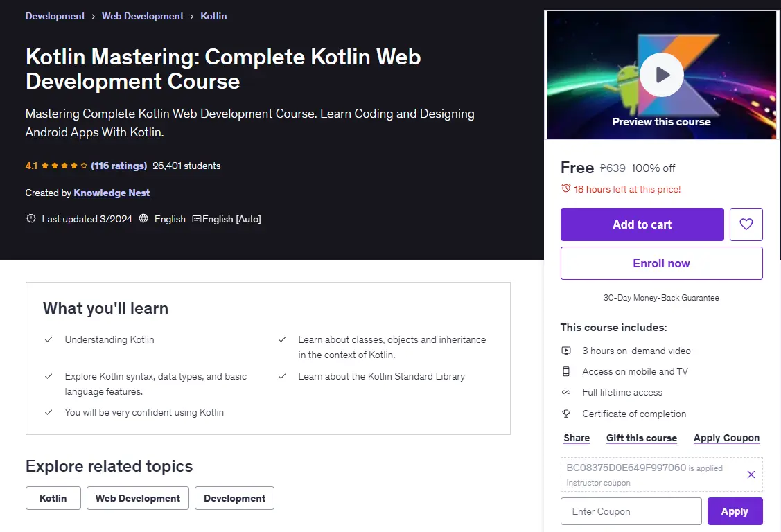Image resolution: width=781 pixels, height=532 pixels.
Task: Click the 26,401 students text
Action: 186,166
